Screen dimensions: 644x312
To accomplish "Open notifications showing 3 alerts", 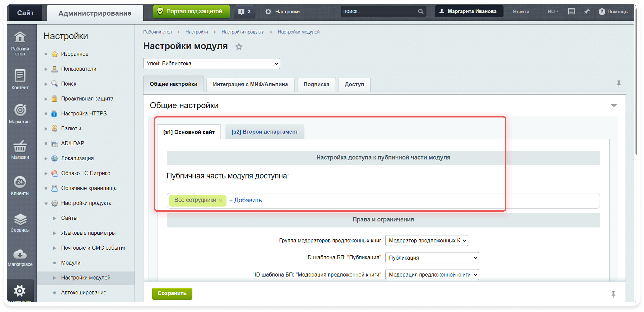I will [x=244, y=11].
